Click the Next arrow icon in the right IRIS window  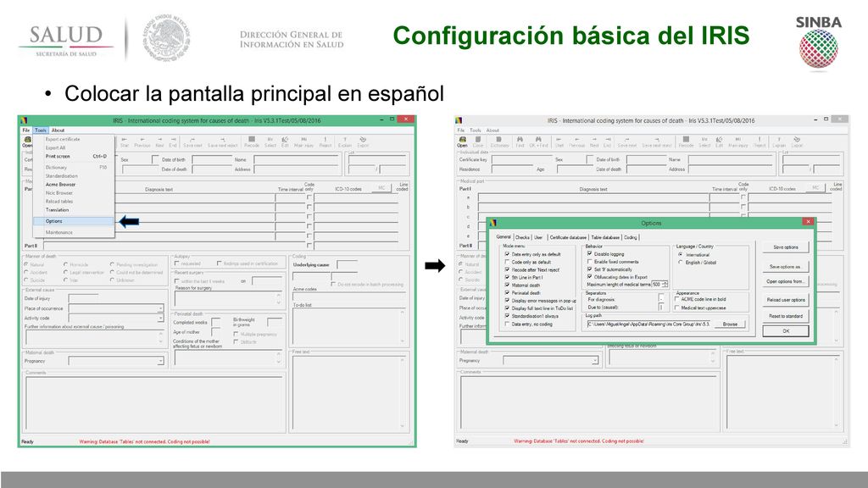pyautogui.click(x=594, y=141)
